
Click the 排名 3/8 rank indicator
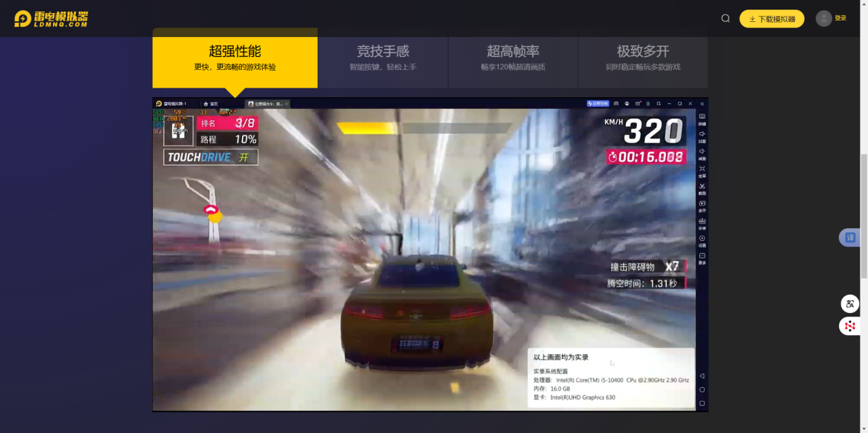228,123
